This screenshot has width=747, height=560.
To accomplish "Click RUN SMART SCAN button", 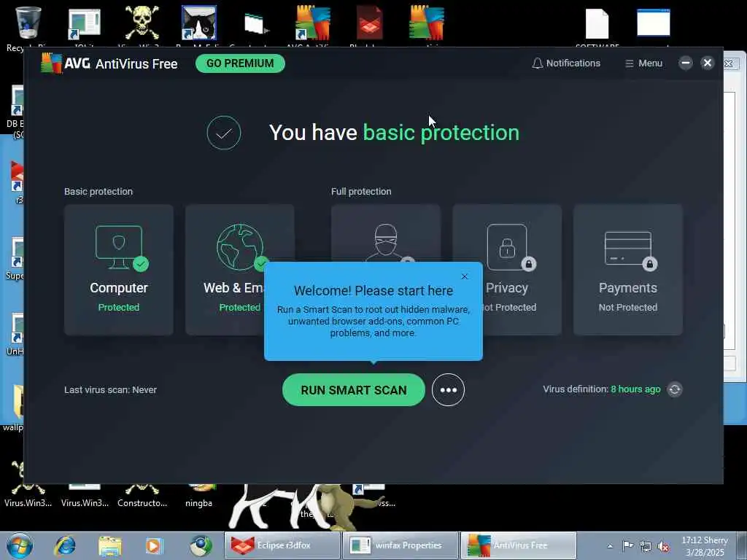I will tap(354, 390).
